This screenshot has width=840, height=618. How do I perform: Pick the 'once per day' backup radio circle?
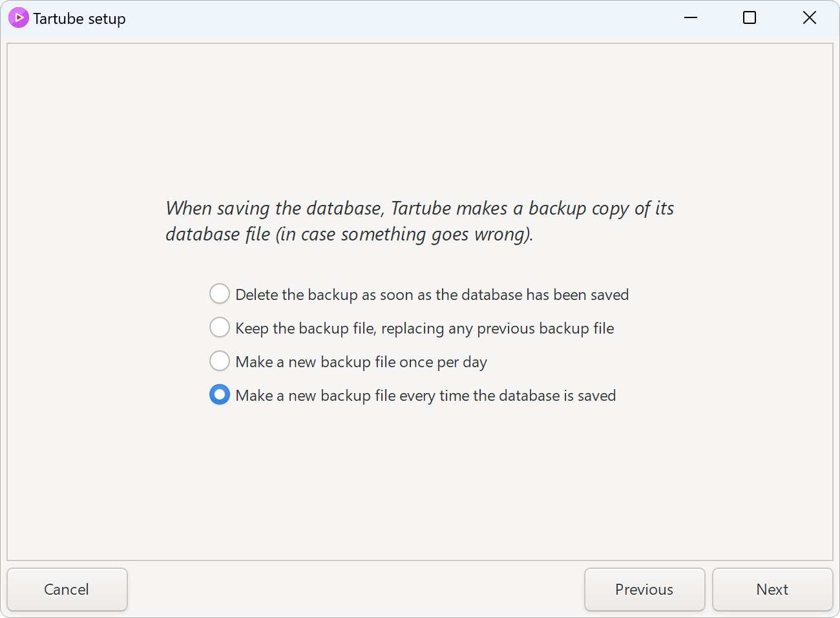pyautogui.click(x=220, y=361)
